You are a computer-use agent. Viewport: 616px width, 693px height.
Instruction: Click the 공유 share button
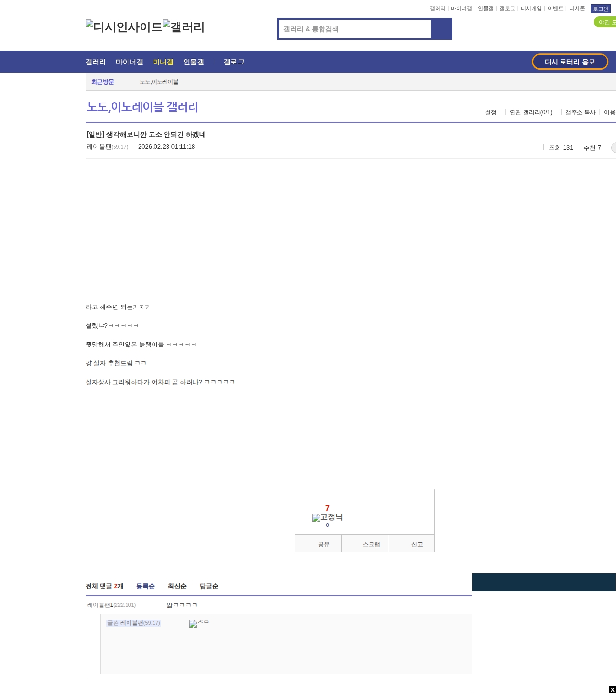coord(318,544)
